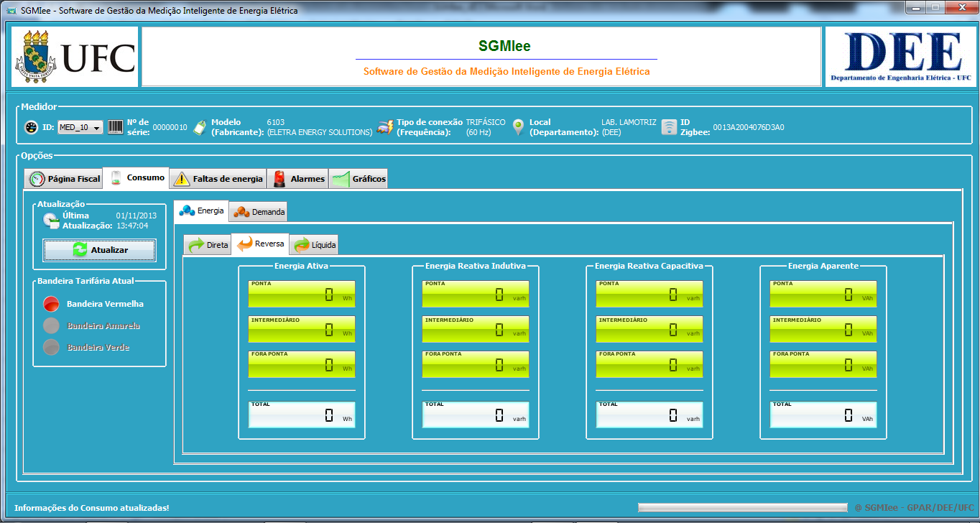Click the SGMIee green header title
Image resolution: width=980 pixels, height=523 pixels.
504,46
